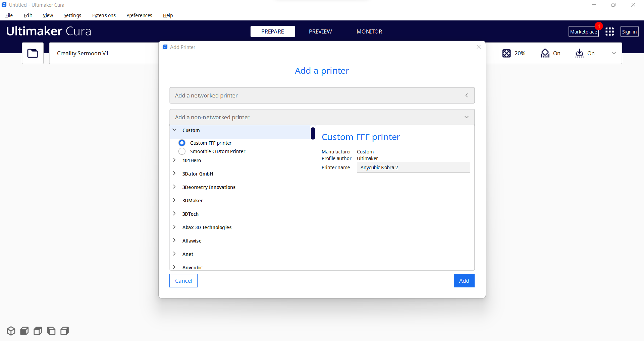Cancel adding a printer
644x341 pixels.
[183, 281]
